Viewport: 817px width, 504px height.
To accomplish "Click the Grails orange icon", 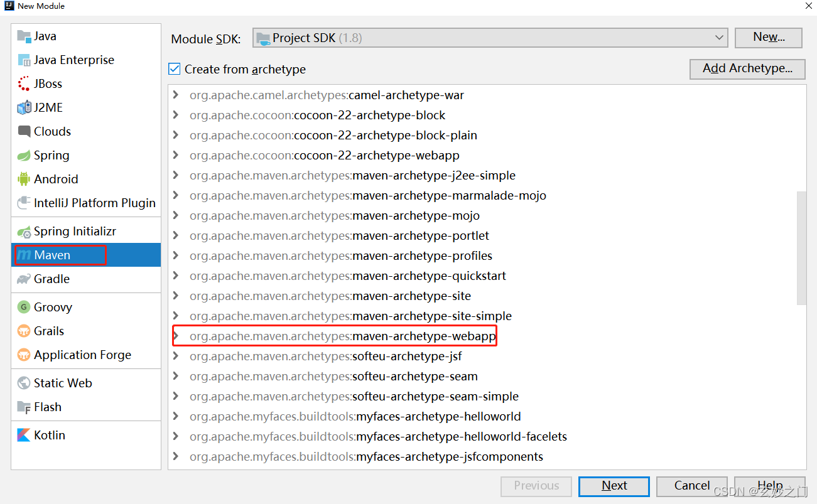I will [x=24, y=331].
